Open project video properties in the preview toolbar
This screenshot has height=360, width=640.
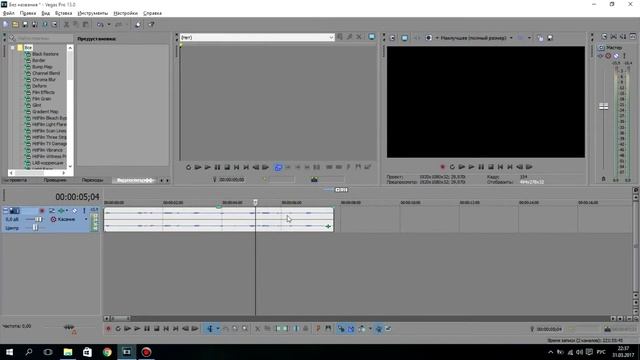pos(392,38)
